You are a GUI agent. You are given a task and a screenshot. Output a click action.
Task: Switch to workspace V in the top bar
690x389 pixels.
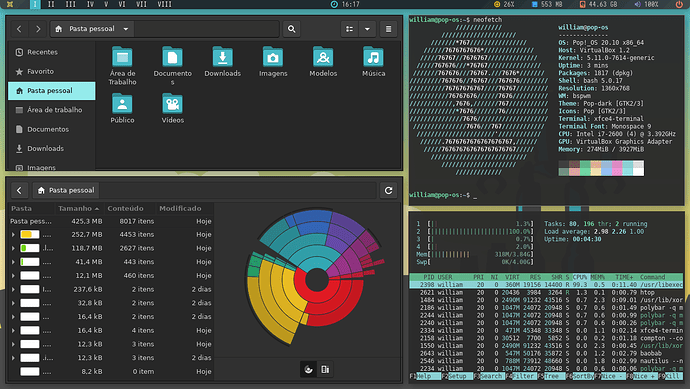[x=106, y=4]
